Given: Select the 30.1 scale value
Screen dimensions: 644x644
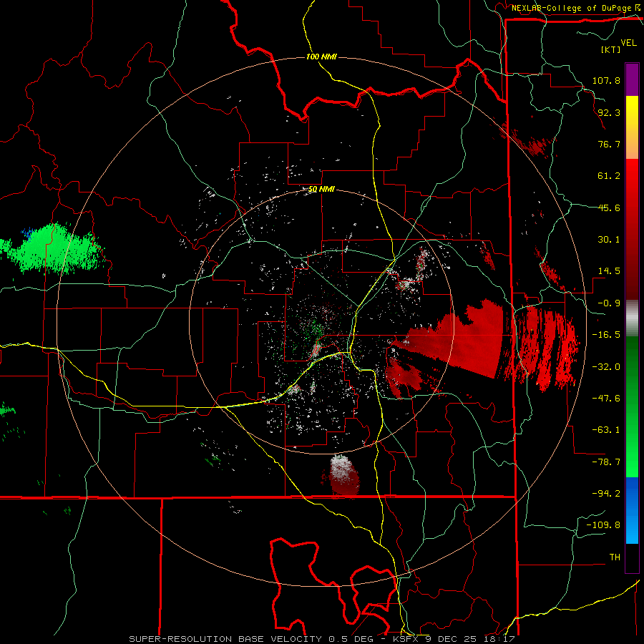Looking at the screenshot, I should [x=609, y=240].
